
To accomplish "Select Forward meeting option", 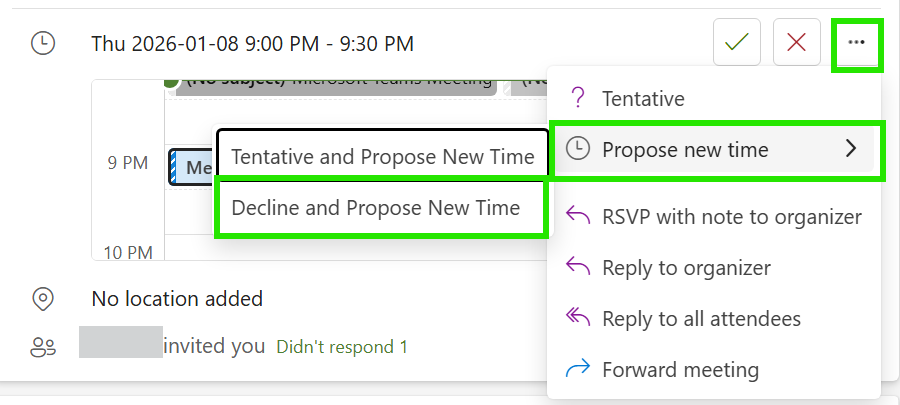I will 680,370.
